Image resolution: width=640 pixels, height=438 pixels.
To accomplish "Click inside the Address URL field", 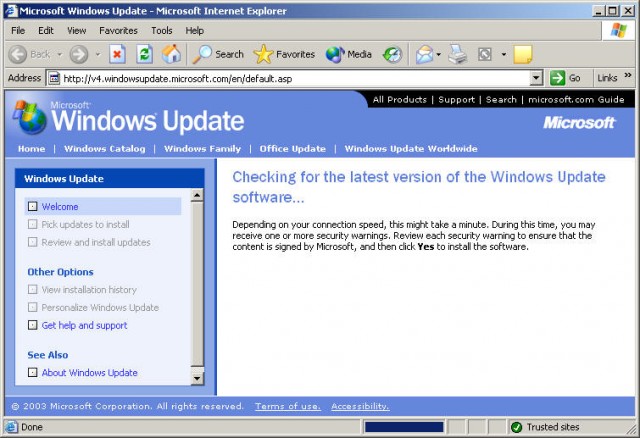I will [296, 78].
